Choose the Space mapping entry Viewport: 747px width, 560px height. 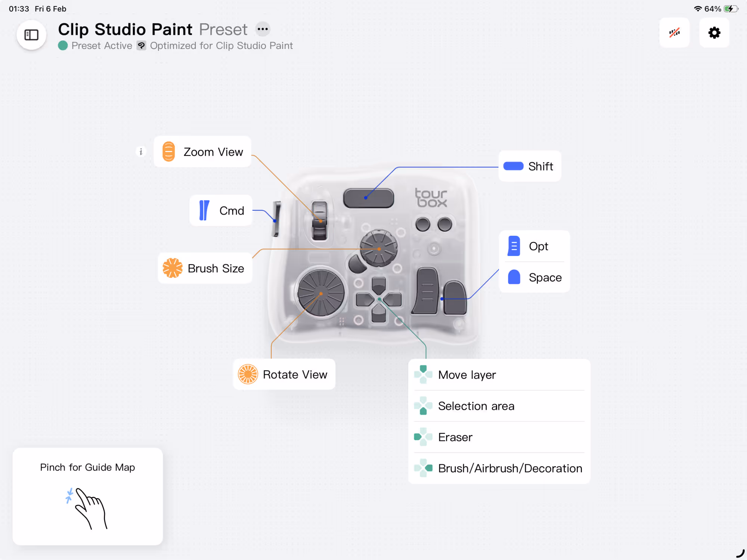[534, 278]
